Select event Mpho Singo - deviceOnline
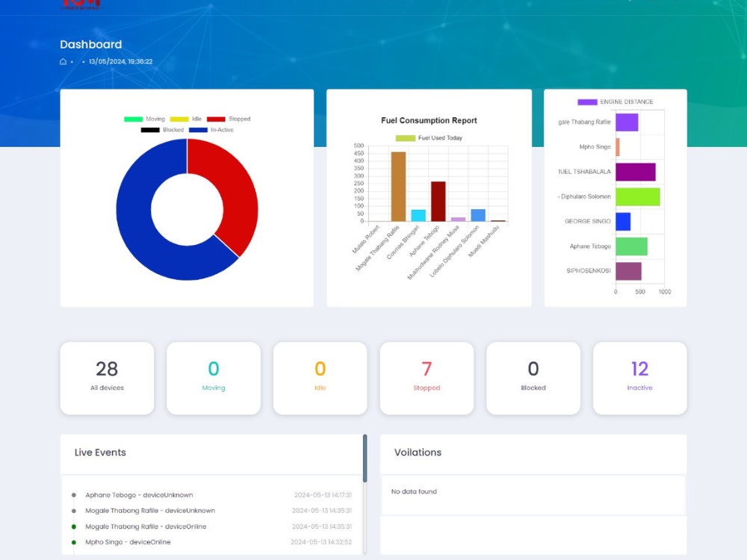Image resolution: width=747 pixels, height=560 pixels. 128,542
